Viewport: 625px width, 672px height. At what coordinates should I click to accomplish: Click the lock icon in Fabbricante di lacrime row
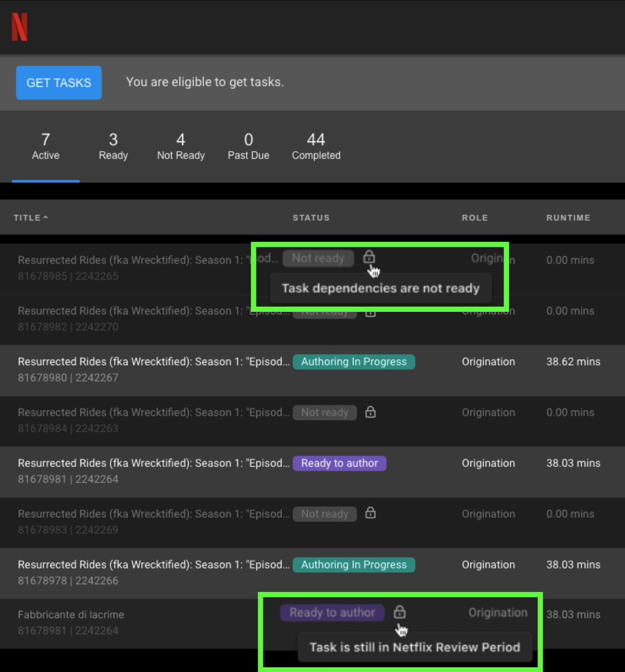tap(399, 611)
